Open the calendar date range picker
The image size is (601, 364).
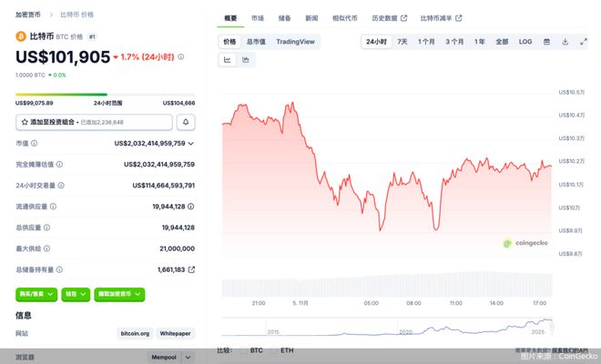[546, 42]
